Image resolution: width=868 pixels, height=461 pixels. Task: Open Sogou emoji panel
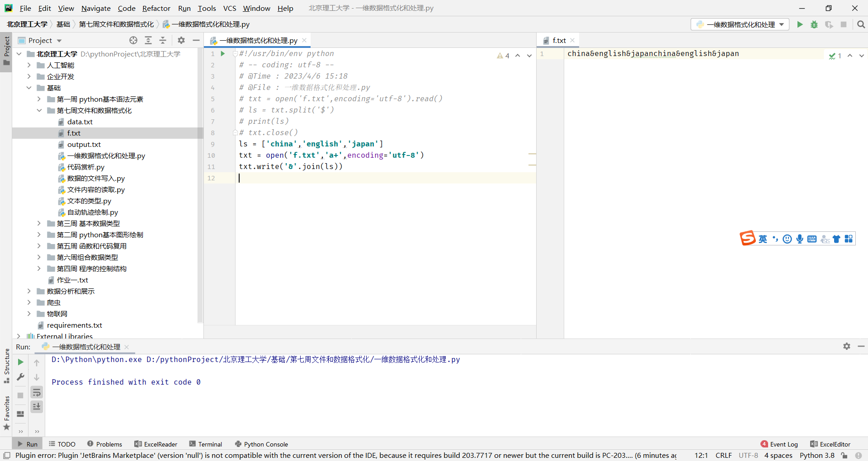[x=788, y=239]
